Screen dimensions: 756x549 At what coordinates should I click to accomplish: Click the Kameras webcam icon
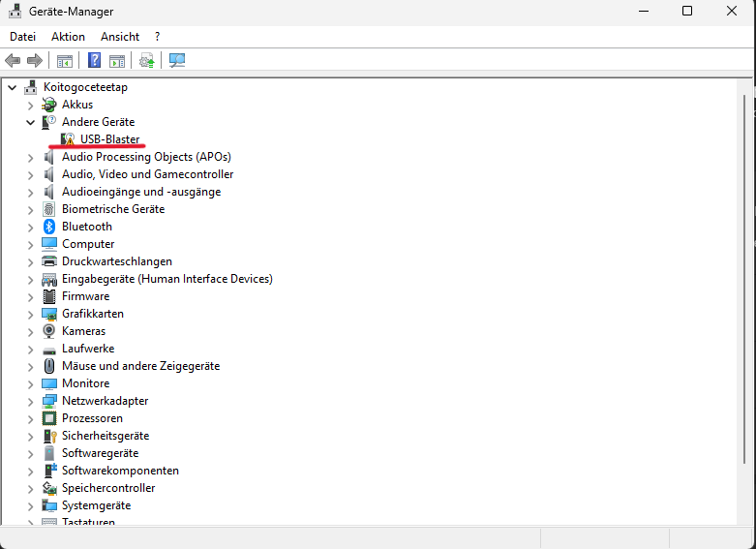(49, 331)
